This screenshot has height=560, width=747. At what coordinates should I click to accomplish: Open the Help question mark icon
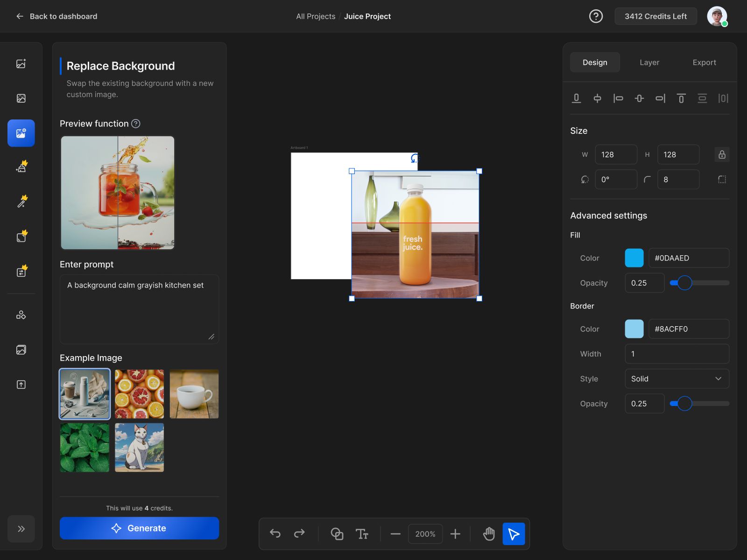(596, 16)
